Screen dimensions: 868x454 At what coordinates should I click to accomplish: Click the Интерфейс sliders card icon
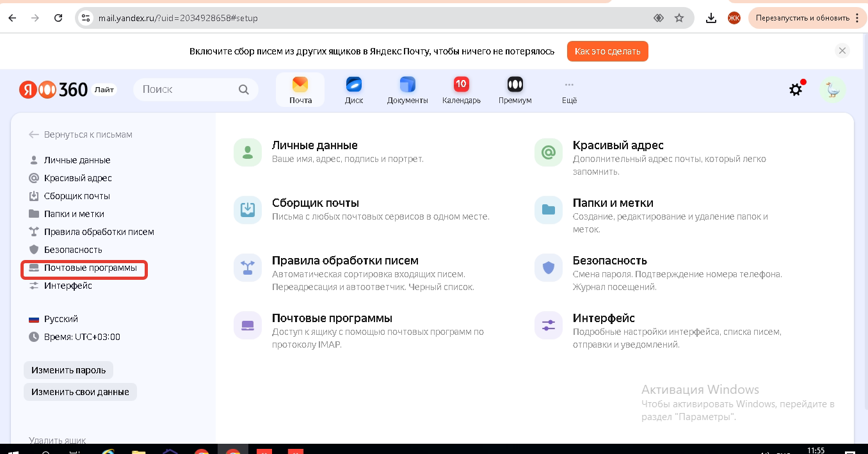point(549,325)
